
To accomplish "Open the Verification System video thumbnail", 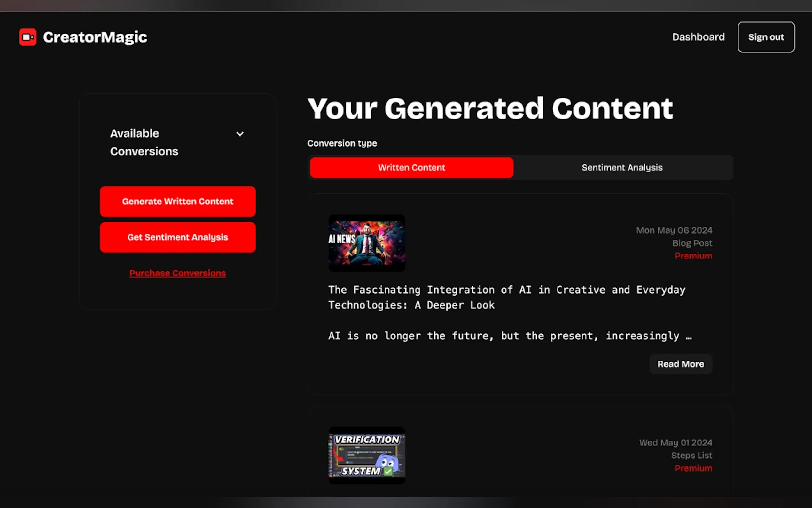I will (x=367, y=455).
